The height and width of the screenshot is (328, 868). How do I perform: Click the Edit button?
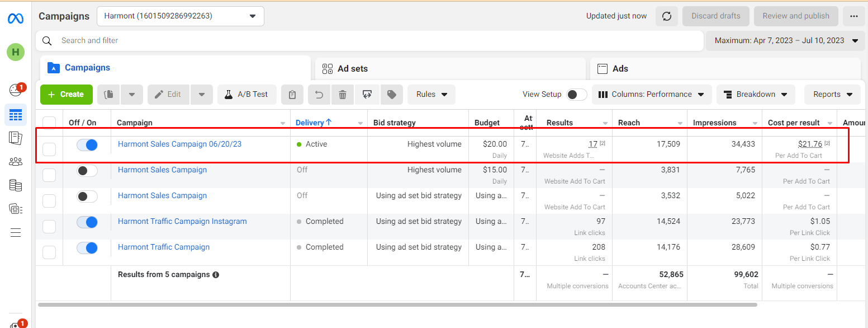[x=168, y=95]
